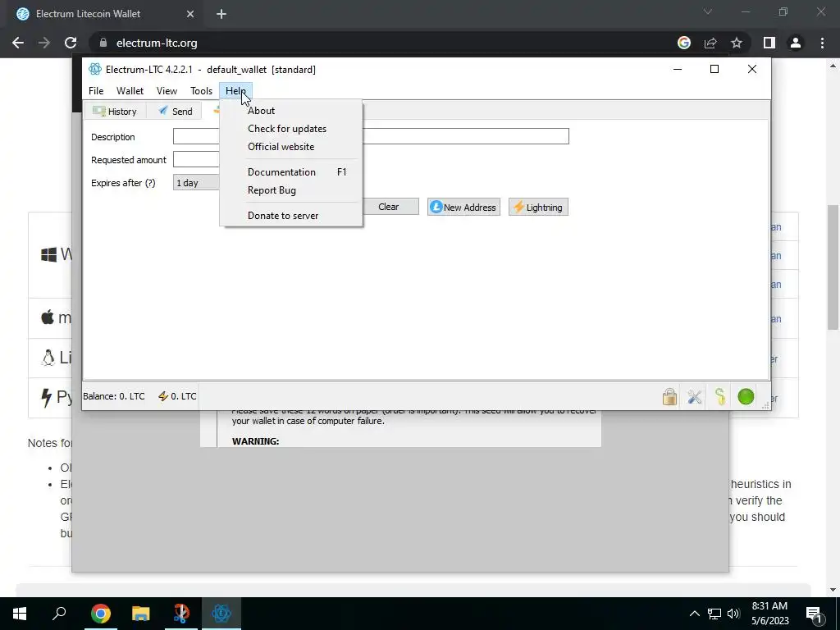Click the New Address button
This screenshot has height=630, width=840.
click(x=463, y=208)
